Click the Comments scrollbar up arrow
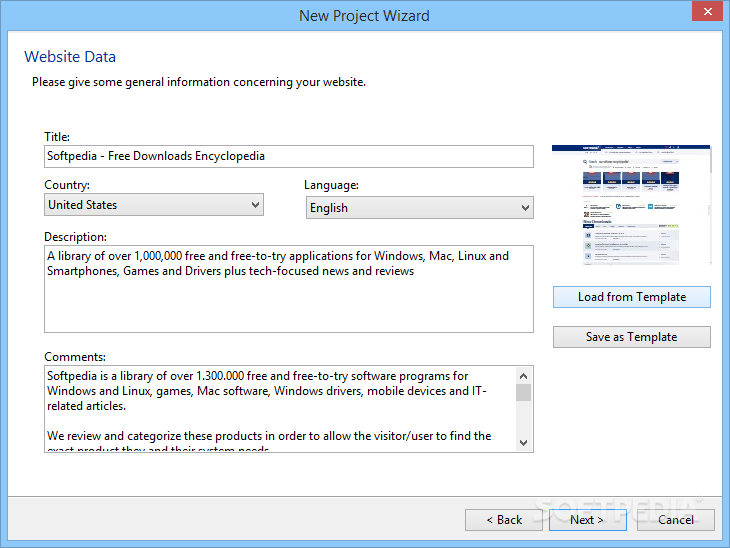The width and height of the screenshot is (730, 548). 523,376
